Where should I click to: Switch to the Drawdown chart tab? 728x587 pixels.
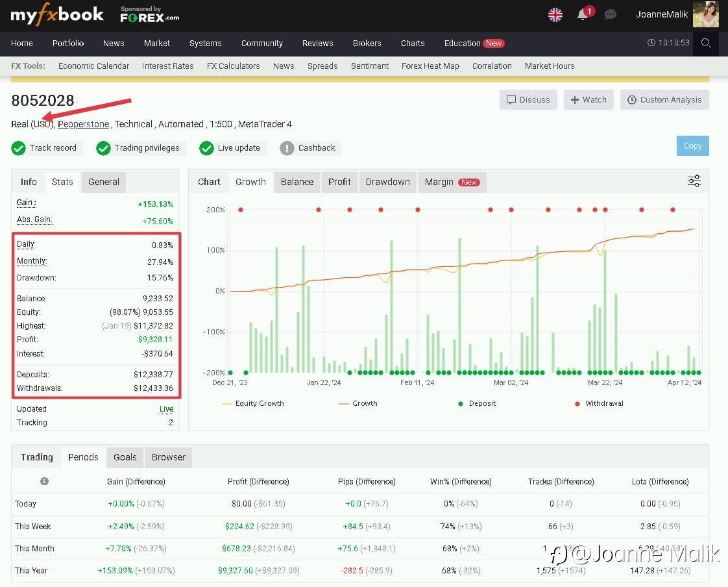(387, 182)
